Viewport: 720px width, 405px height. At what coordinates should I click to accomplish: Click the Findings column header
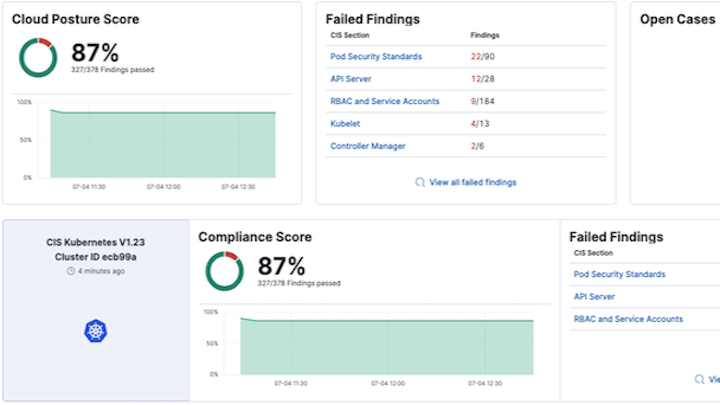[485, 36]
